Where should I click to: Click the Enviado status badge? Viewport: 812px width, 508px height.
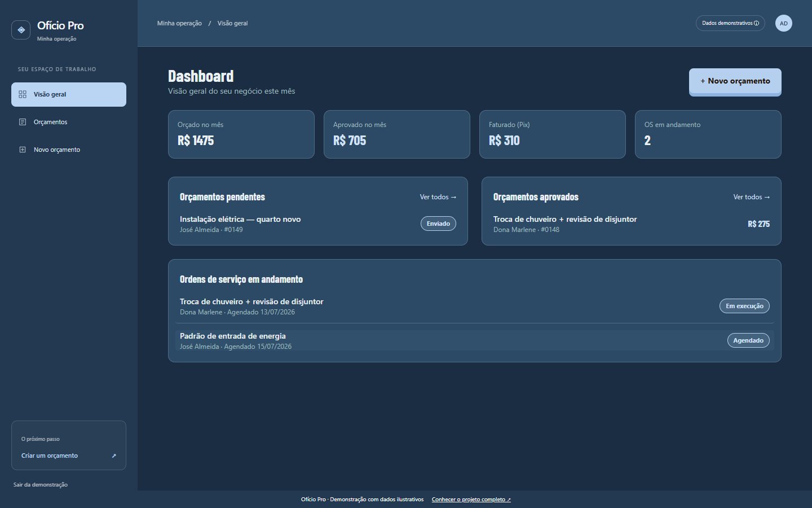438,224
